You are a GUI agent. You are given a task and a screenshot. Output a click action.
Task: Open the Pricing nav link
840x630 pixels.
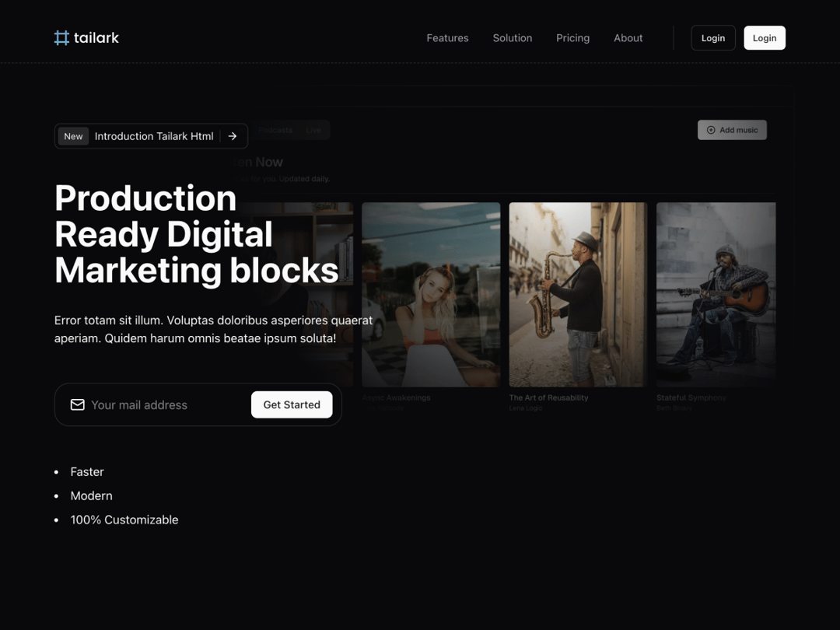[x=572, y=38]
